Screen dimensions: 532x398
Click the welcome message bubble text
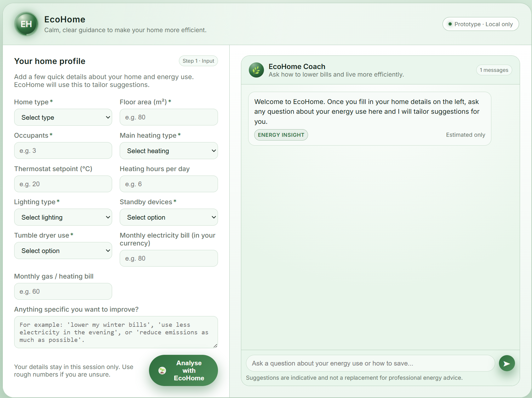[x=367, y=112]
